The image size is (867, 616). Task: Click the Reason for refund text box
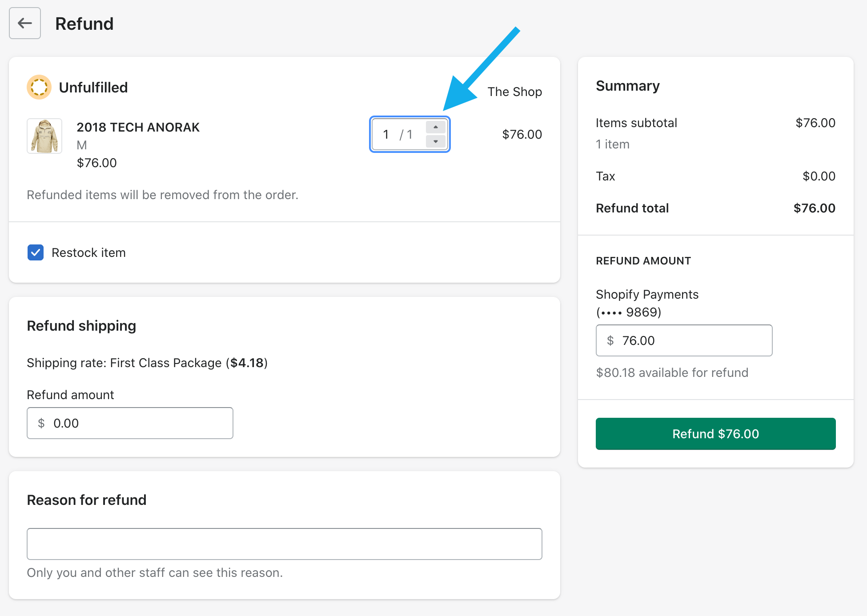click(x=285, y=544)
